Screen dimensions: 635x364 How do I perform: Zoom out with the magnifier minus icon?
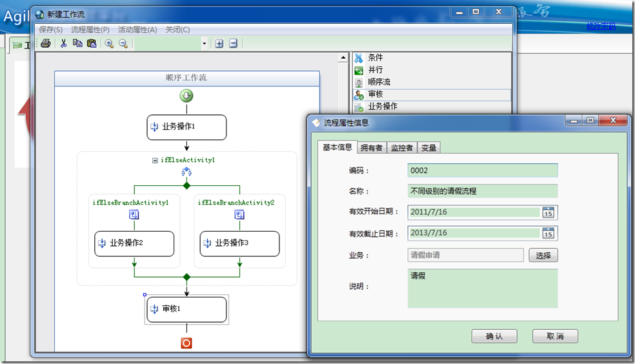(123, 43)
